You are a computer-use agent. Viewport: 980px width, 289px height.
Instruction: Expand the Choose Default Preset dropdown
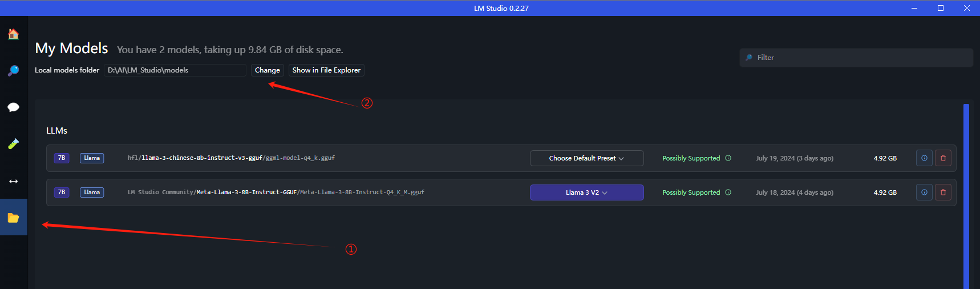586,158
